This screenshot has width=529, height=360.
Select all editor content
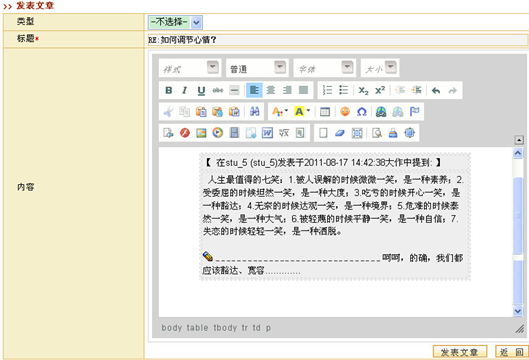tap(357, 133)
